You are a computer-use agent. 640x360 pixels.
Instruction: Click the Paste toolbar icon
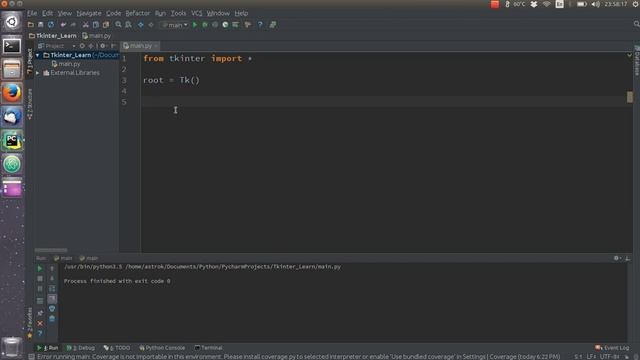point(106,25)
